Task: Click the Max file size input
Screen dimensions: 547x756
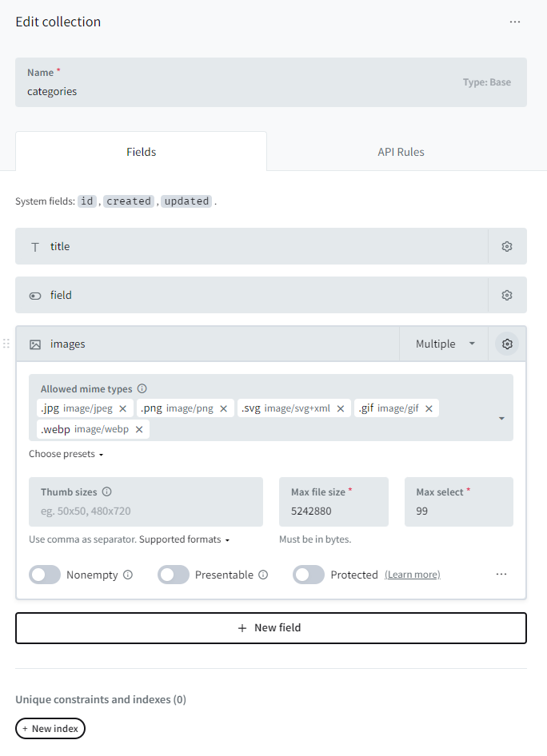Action: click(333, 511)
